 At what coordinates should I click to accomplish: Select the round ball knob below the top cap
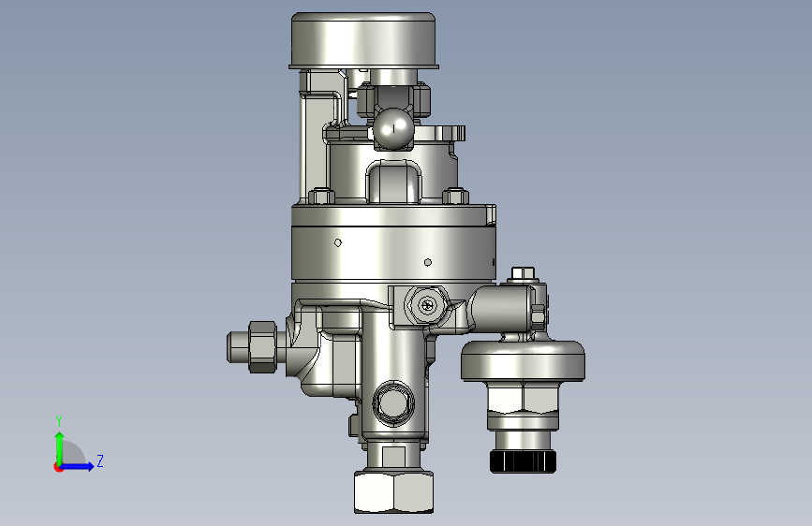[x=393, y=127]
